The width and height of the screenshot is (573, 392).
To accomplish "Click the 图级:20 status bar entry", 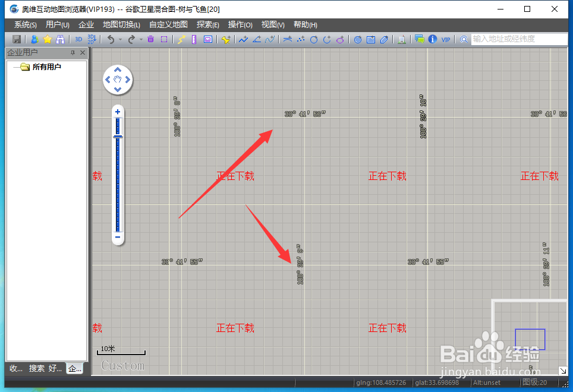I will point(534,382).
